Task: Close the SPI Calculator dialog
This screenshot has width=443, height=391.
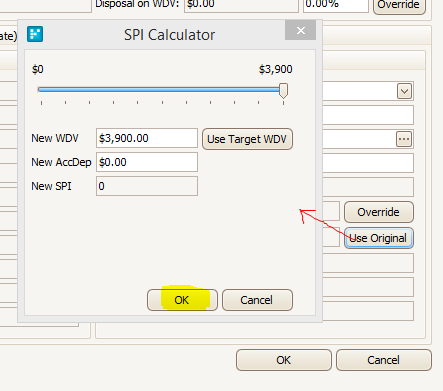Action: pyautogui.click(x=300, y=31)
